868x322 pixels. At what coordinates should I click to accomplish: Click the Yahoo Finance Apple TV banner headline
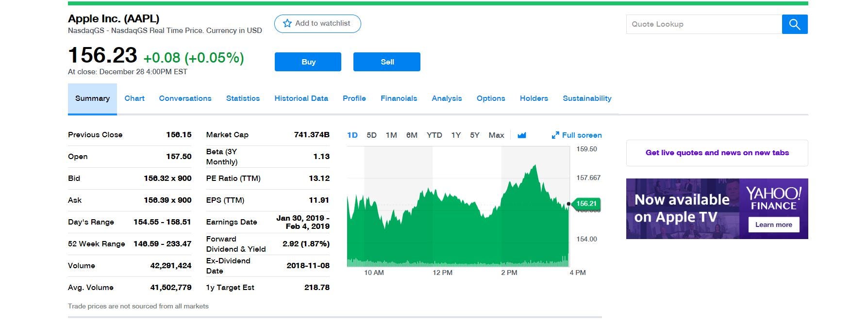coord(682,209)
